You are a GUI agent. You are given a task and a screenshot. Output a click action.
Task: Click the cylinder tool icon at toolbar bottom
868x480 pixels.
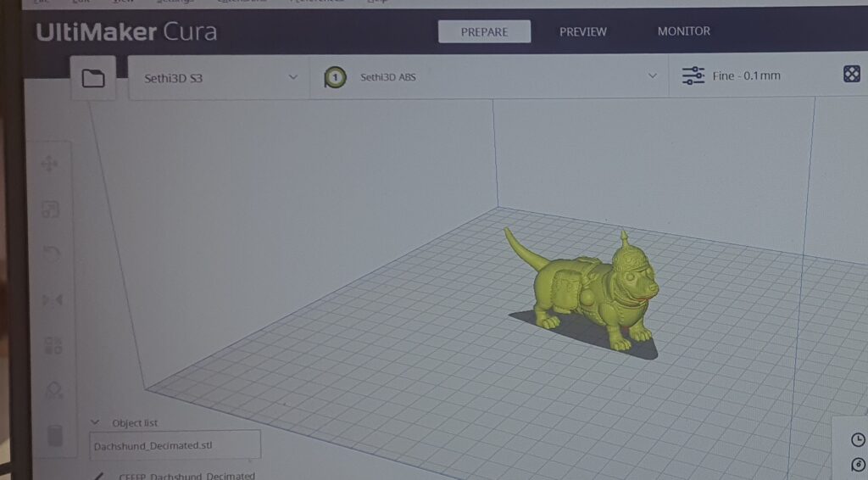point(55,436)
